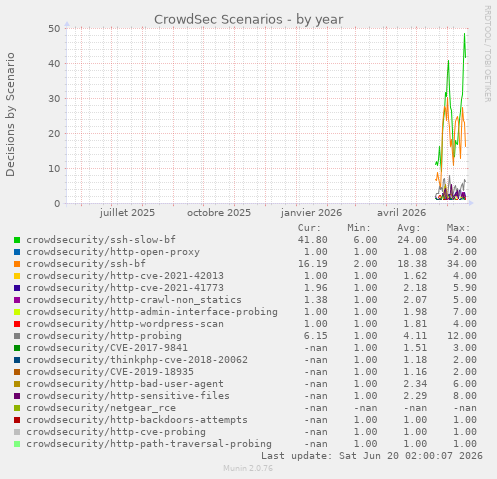Click the gray http-probing legend swatch
The width and height of the screenshot is (497, 479).
[x=17, y=336]
